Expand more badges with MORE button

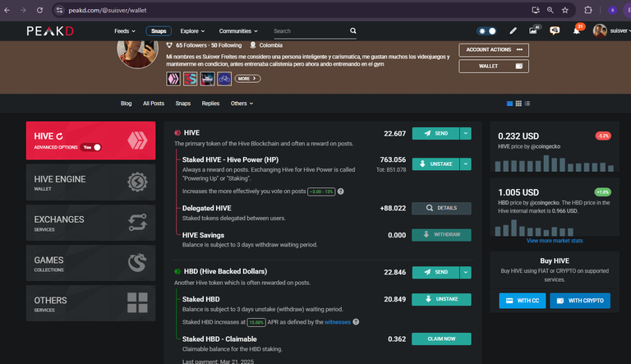pos(247,79)
